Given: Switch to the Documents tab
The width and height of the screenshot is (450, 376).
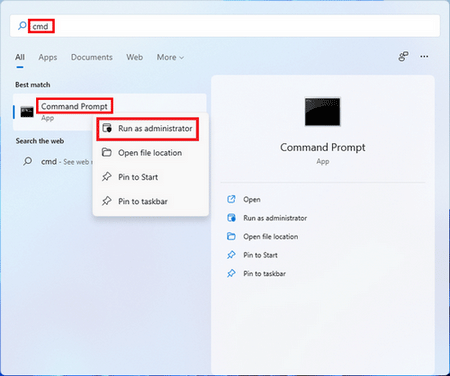Looking at the screenshot, I should click(92, 57).
